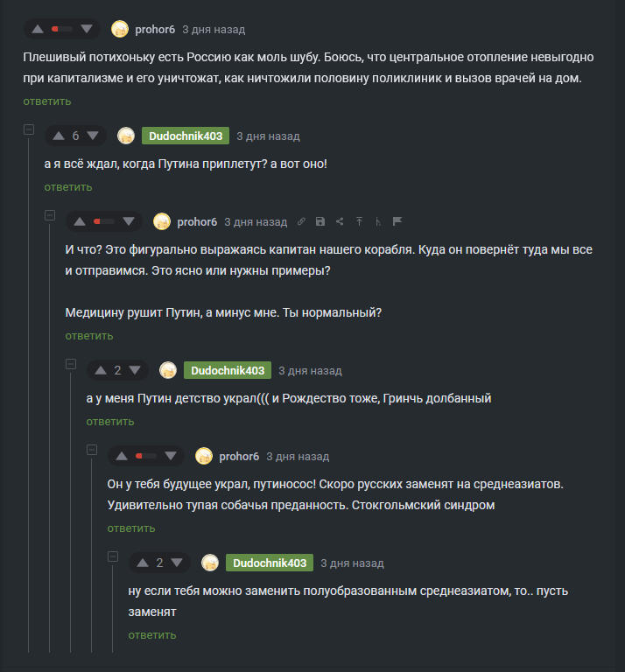Copy link icon on prohor6's third comment
The image size is (625, 672).
coord(301,221)
